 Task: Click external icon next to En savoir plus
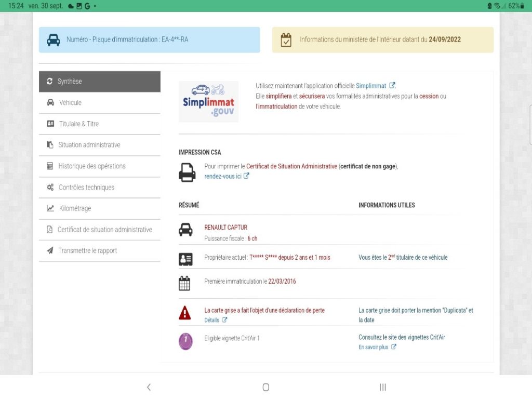[x=394, y=347]
